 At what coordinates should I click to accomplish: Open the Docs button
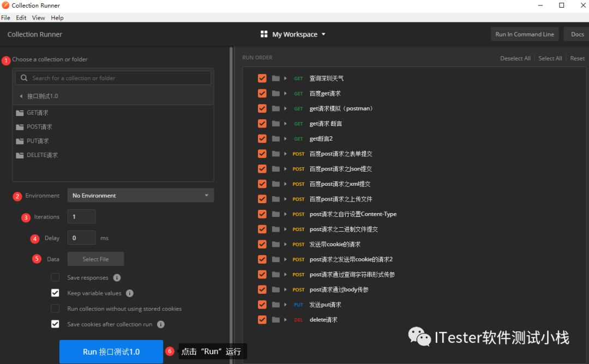point(577,34)
